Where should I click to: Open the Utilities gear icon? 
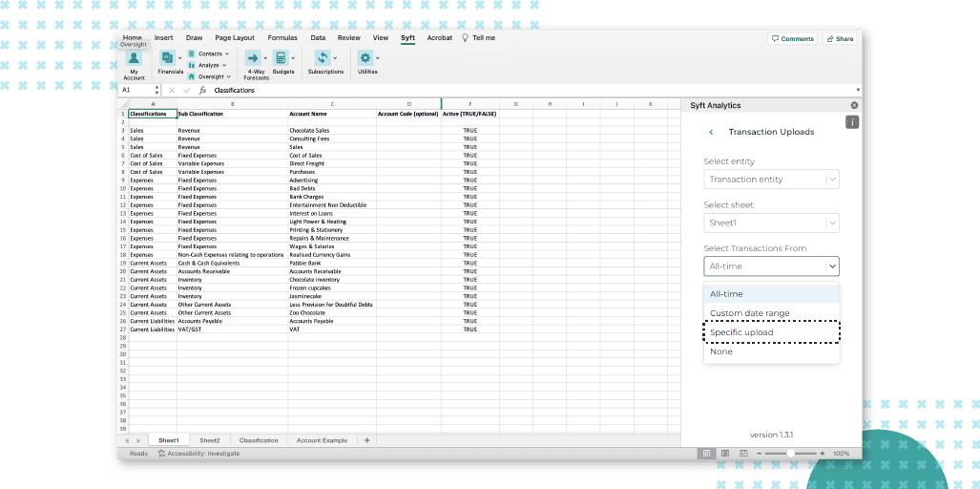(365, 58)
